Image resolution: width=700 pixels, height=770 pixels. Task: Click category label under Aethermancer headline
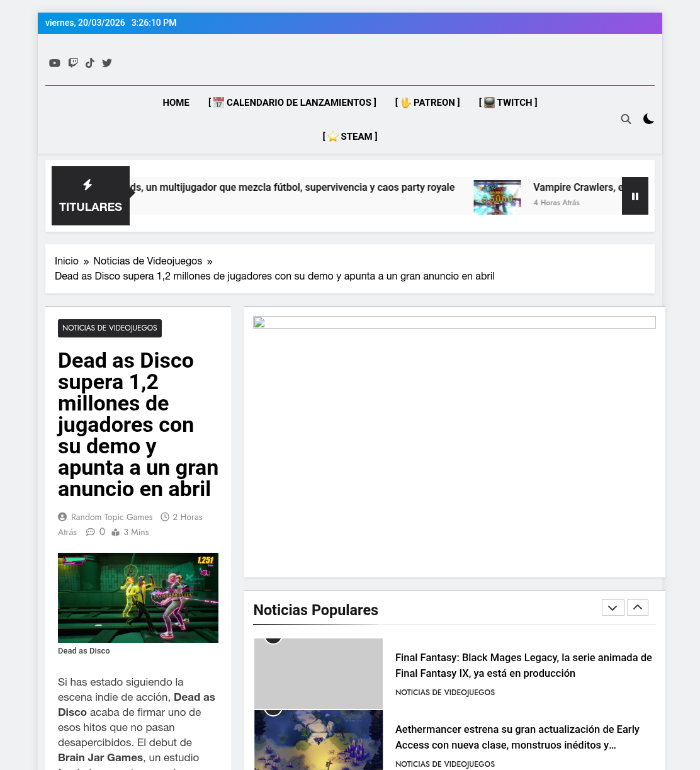pos(445,764)
